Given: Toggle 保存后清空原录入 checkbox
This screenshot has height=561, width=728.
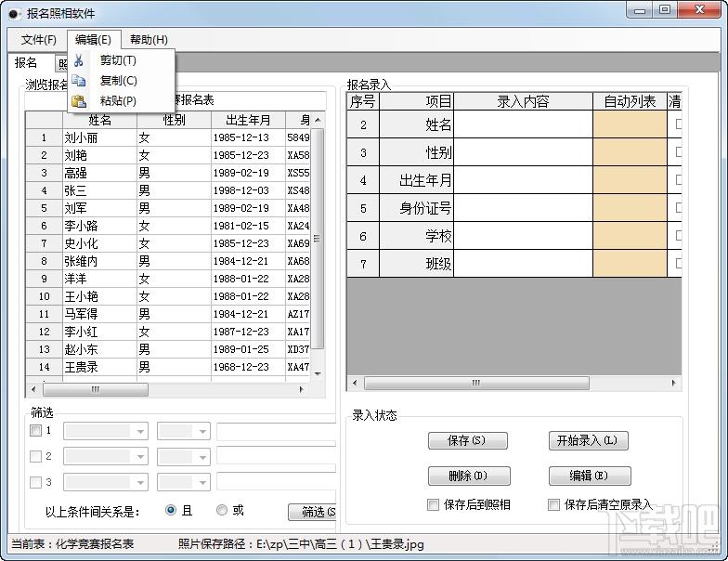Looking at the screenshot, I should [x=553, y=505].
